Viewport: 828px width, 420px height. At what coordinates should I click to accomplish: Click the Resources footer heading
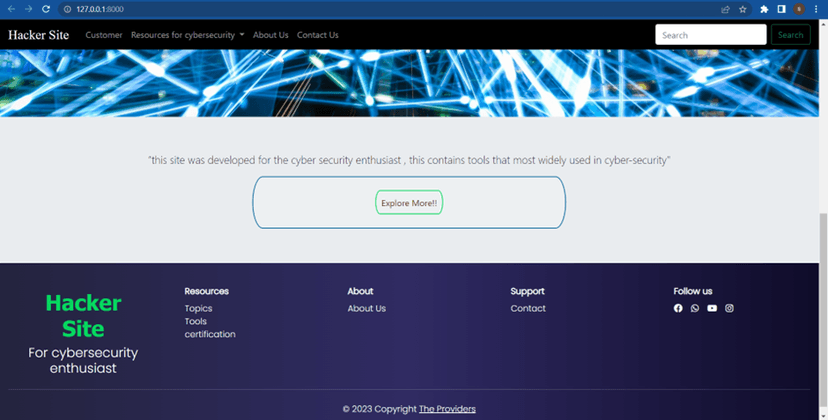[x=206, y=291]
